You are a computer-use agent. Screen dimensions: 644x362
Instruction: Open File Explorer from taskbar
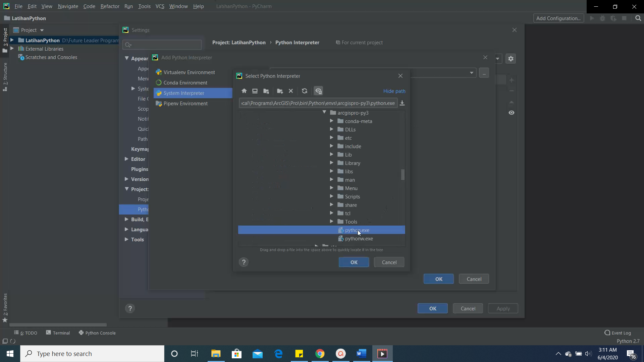(216, 354)
